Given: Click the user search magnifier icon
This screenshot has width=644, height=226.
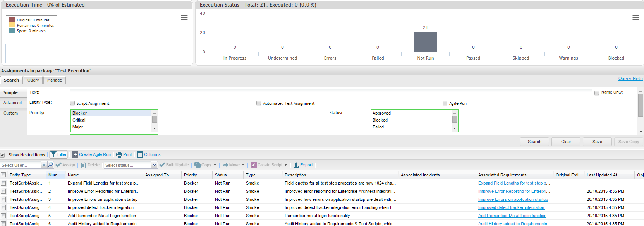Looking at the screenshot, I should click(x=50, y=165).
